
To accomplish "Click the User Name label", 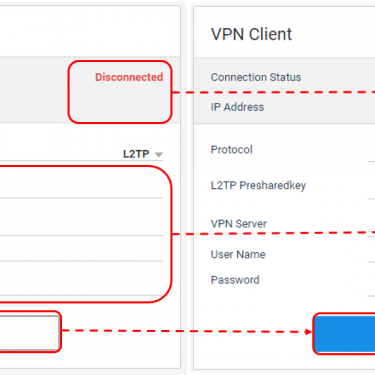I will tap(238, 254).
